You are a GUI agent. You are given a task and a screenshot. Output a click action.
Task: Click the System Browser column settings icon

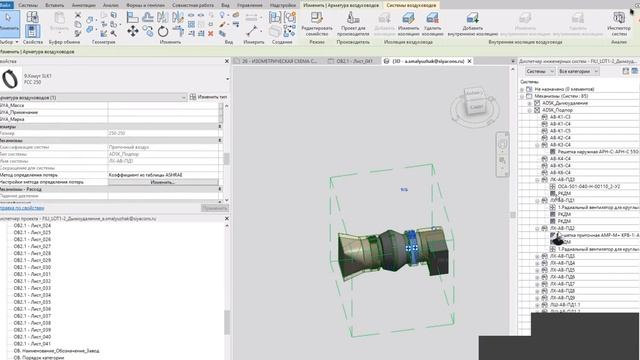pyautogui.click(x=635, y=71)
